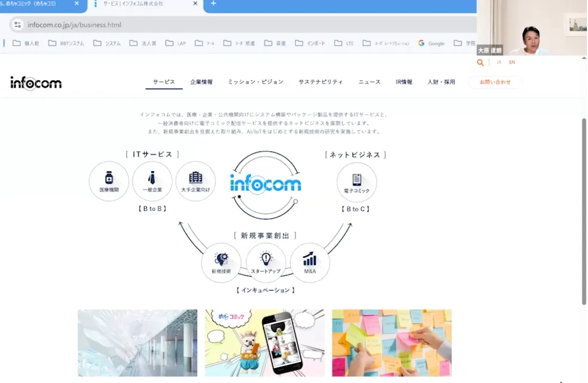
Task: Open the Google bookmark
Action: point(431,43)
